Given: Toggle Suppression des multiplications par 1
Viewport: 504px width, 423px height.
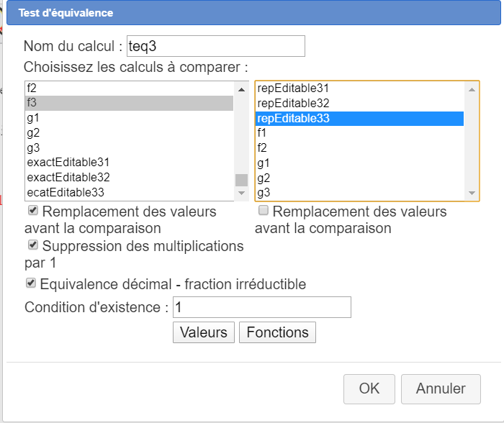Looking at the screenshot, I should (x=33, y=245).
